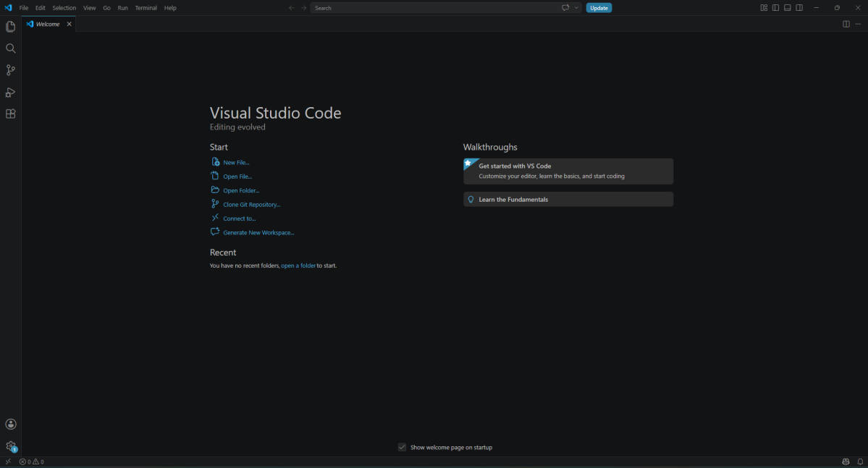Open the Run menu

click(123, 8)
